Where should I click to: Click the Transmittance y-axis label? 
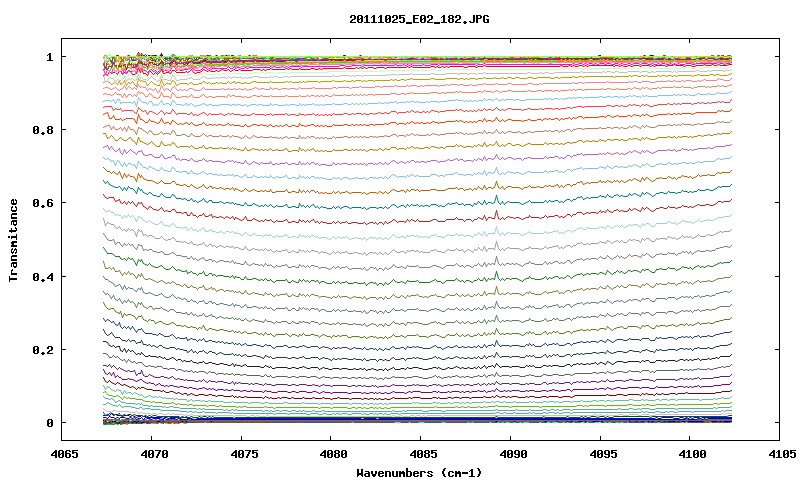click(14, 240)
